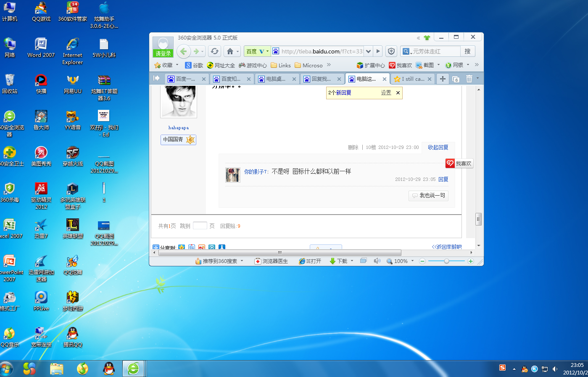Open the home button dropdown arrow
Viewport: 588px width, 377px height.
[238, 52]
